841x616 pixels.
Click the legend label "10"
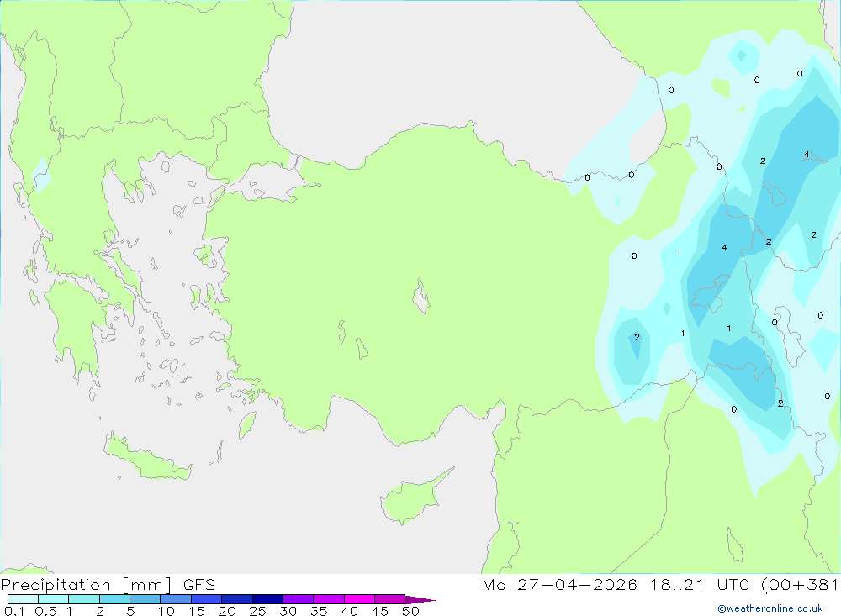[x=167, y=611]
